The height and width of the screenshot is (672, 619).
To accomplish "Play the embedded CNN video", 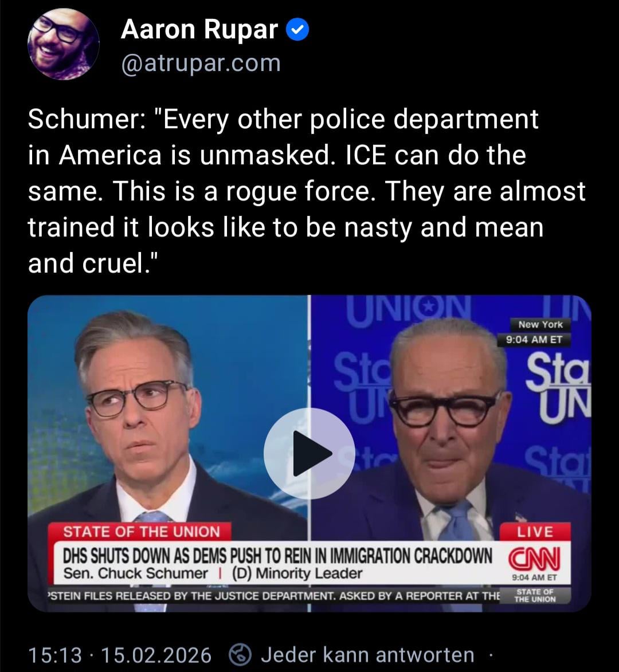I will point(309,453).
